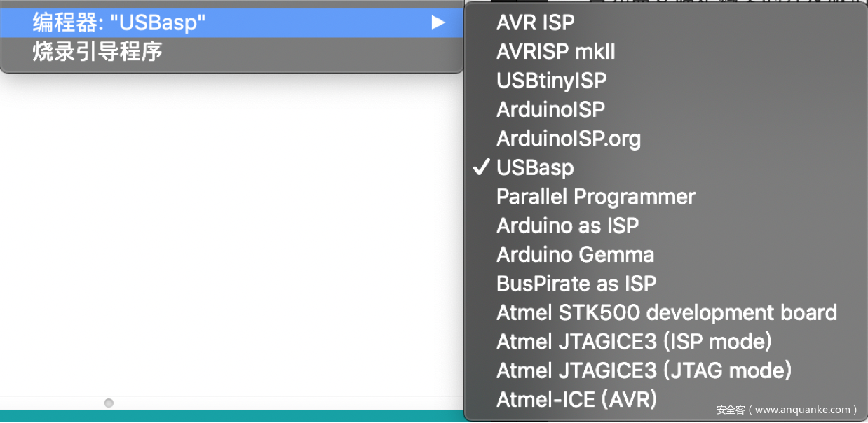Screen dimensions: 868x423
Task: Click 烧录引导程序 to burn bootloader
Action: (97, 52)
